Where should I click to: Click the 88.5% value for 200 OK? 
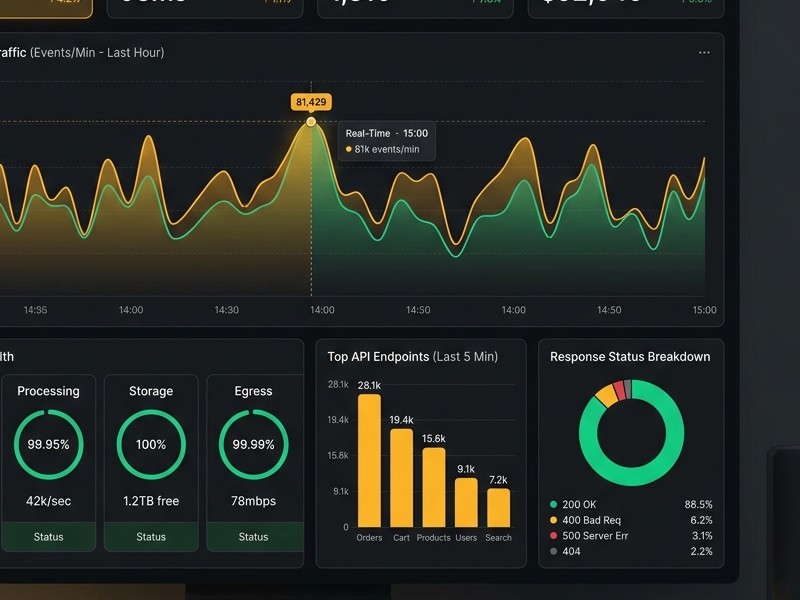[698, 505]
